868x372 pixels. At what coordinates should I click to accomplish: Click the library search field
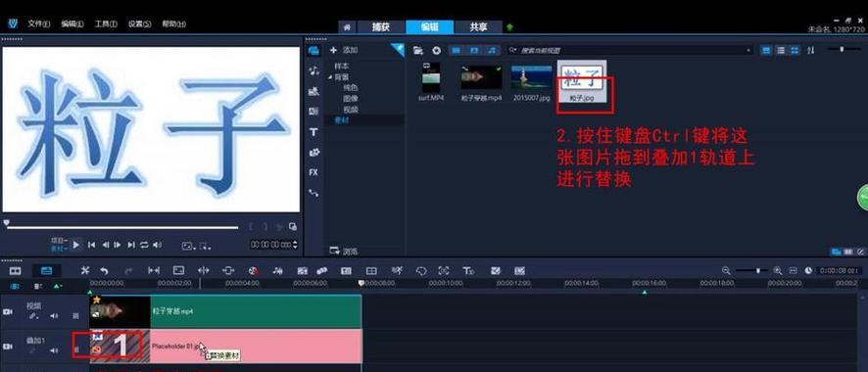pyautogui.click(x=629, y=50)
